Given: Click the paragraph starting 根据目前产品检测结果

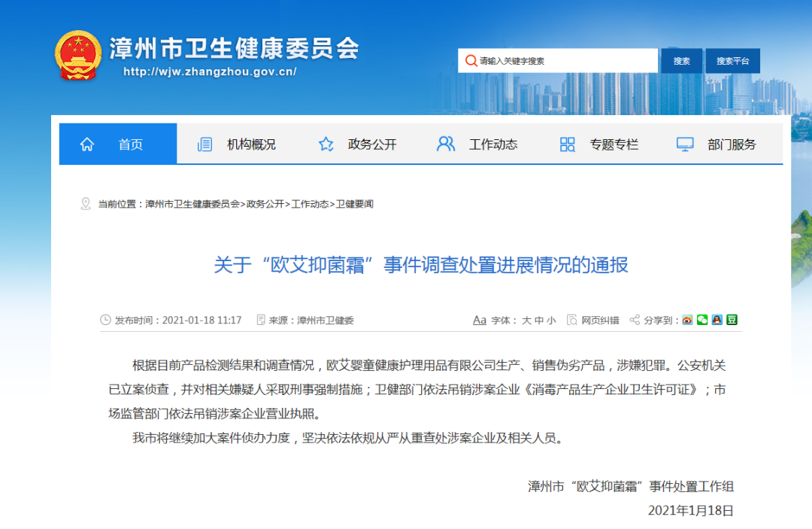Looking at the screenshot, I should point(417,390).
